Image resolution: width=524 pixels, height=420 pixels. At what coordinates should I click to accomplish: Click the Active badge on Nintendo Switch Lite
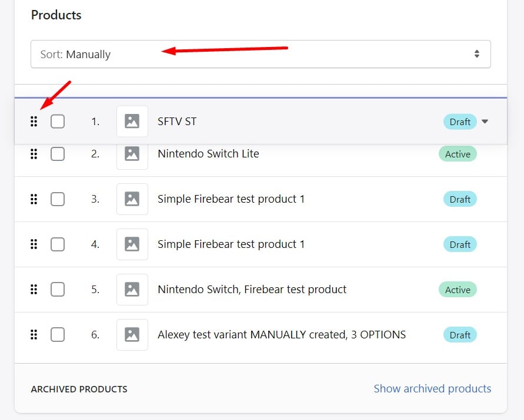[458, 154]
